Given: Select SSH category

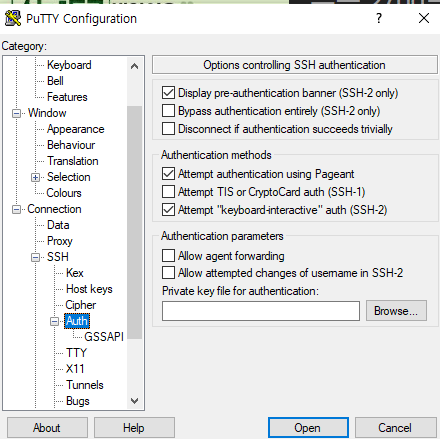Looking at the screenshot, I should 58,257.
